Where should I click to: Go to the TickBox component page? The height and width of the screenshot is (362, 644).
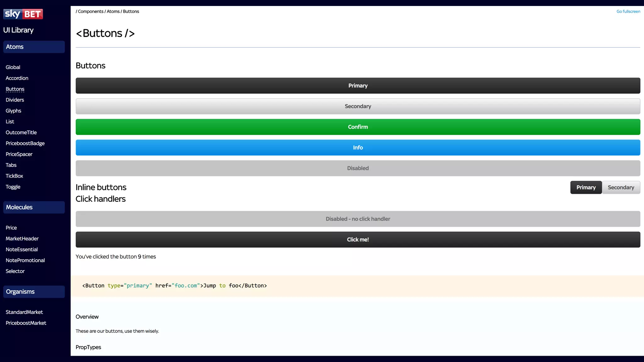pyautogui.click(x=14, y=176)
